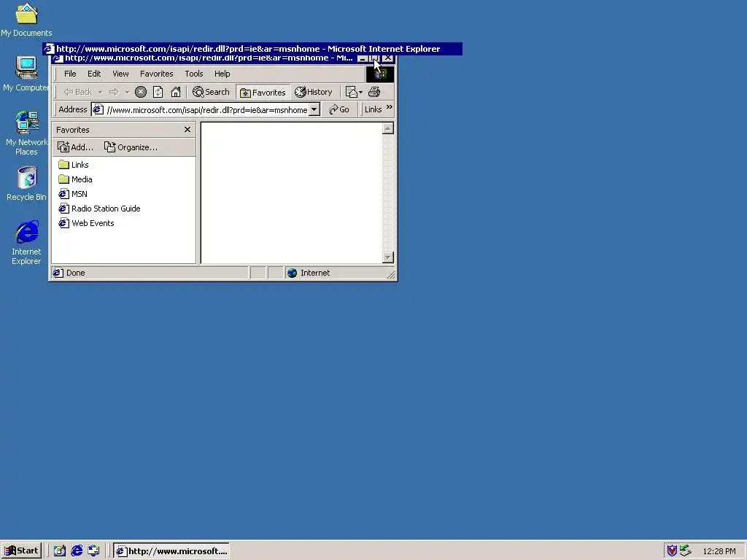Open the Radio Station Guide favorite
The image size is (747, 560).
pos(99,209)
